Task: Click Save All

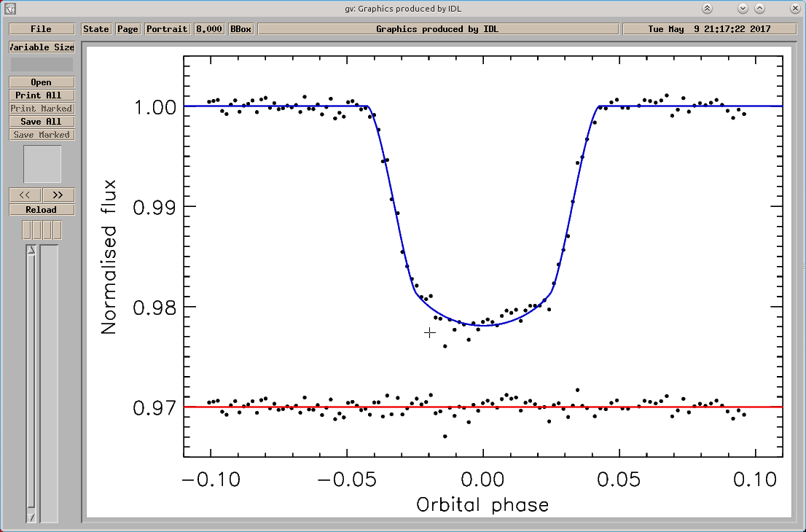Action: tap(41, 122)
